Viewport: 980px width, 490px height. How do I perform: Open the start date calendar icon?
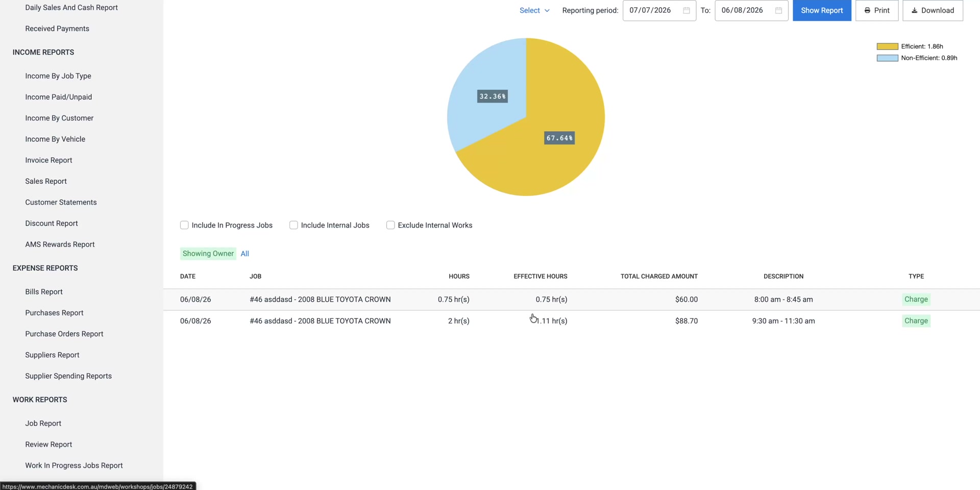687,10
